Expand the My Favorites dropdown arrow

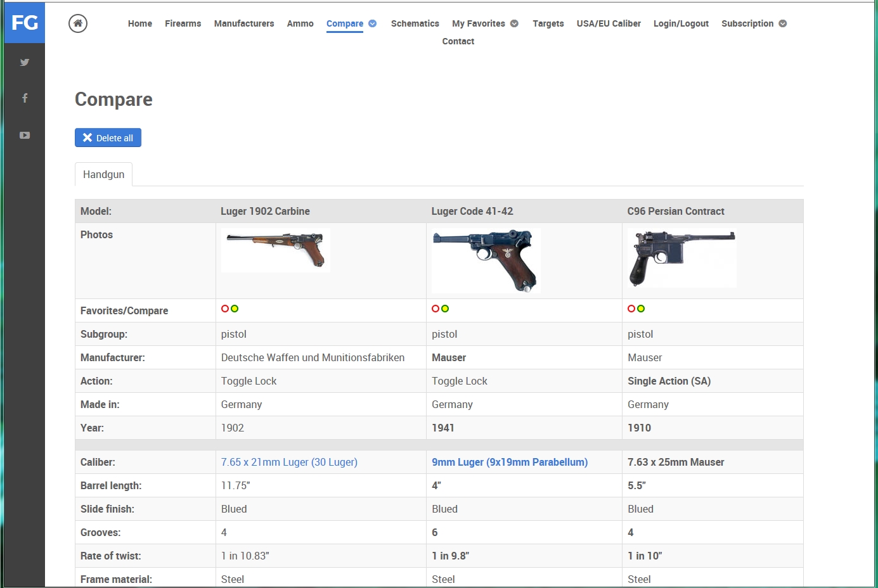point(514,23)
